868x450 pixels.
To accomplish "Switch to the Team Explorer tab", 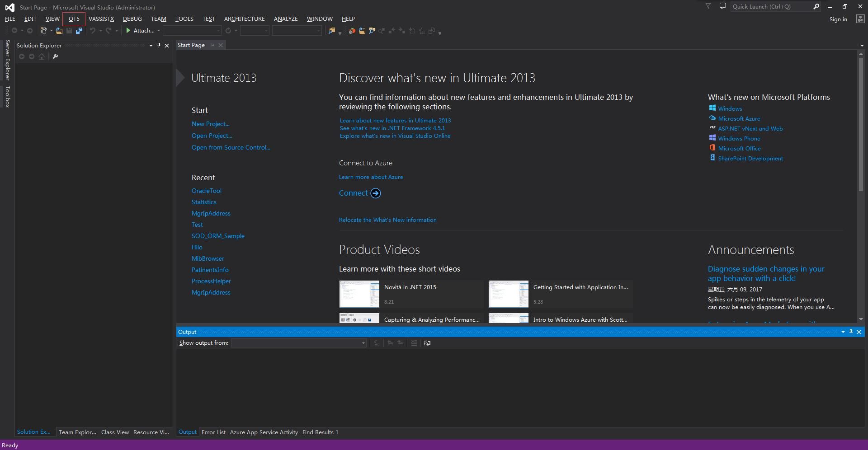I will (77, 432).
